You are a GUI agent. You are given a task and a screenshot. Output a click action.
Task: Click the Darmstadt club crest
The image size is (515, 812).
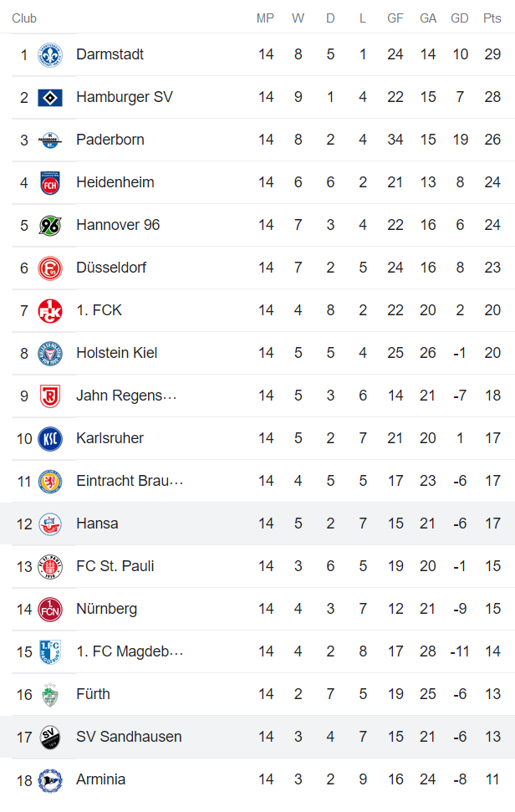(x=50, y=54)
